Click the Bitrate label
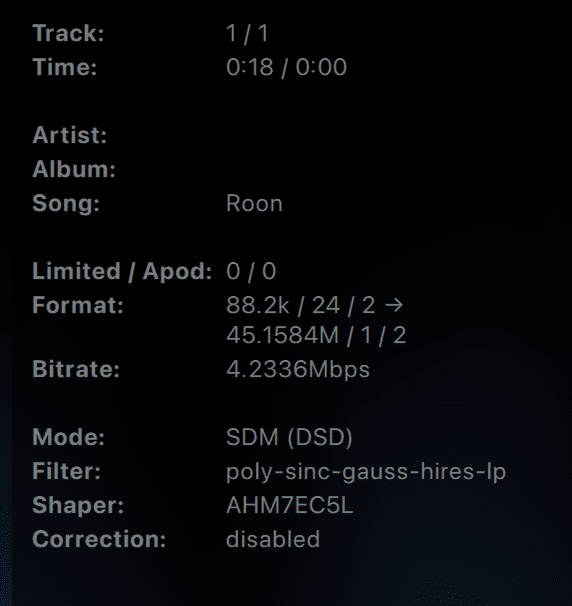The width and height of the screenshot is (572, 606). (x=76, y=369)
